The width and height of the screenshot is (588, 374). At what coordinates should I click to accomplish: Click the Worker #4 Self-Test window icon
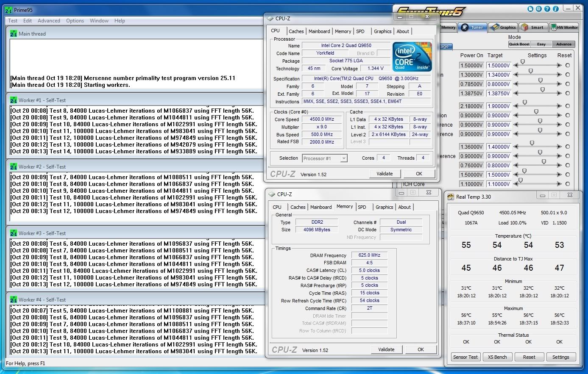coord(14,299)
